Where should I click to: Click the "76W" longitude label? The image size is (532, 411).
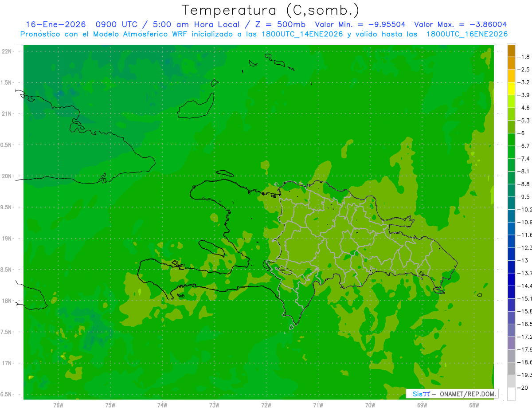tap(58, 405)
